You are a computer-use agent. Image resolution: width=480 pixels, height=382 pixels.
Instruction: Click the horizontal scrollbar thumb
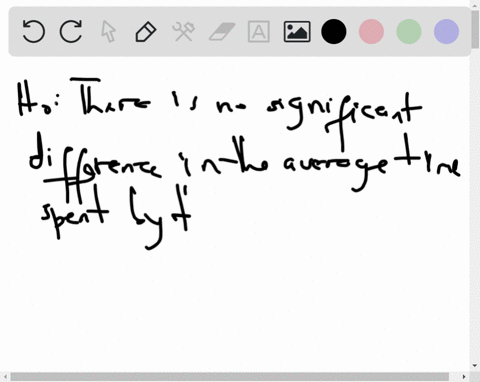click(230, 377)
